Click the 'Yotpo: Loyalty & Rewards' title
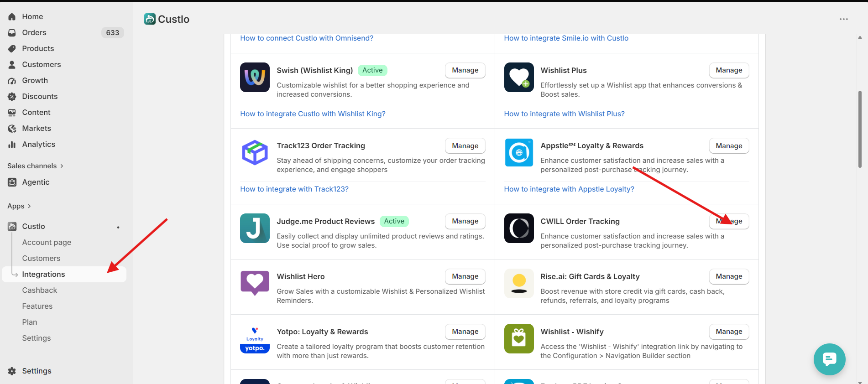Viewport: 868px width, 384px height. point(322,332)
